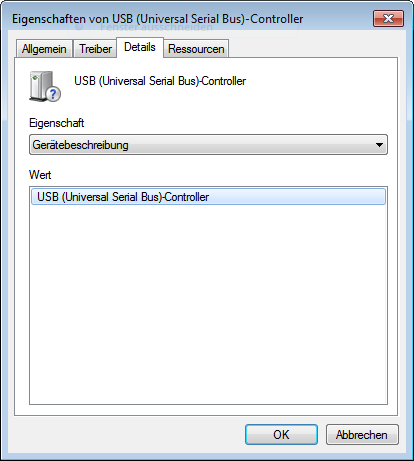Click the green light on the device icon
Screen dimensions: 414x461
(35, 77)
